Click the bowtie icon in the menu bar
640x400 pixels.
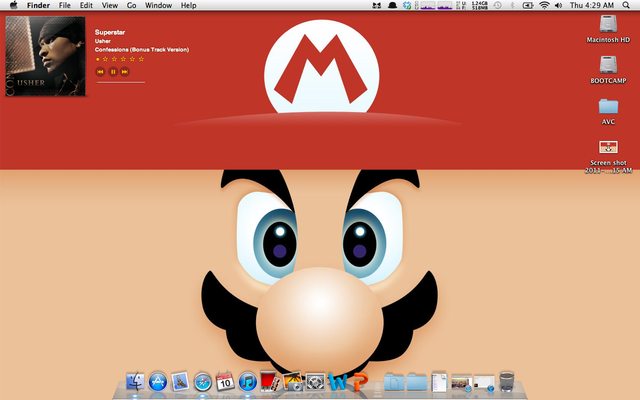[376, 6]
